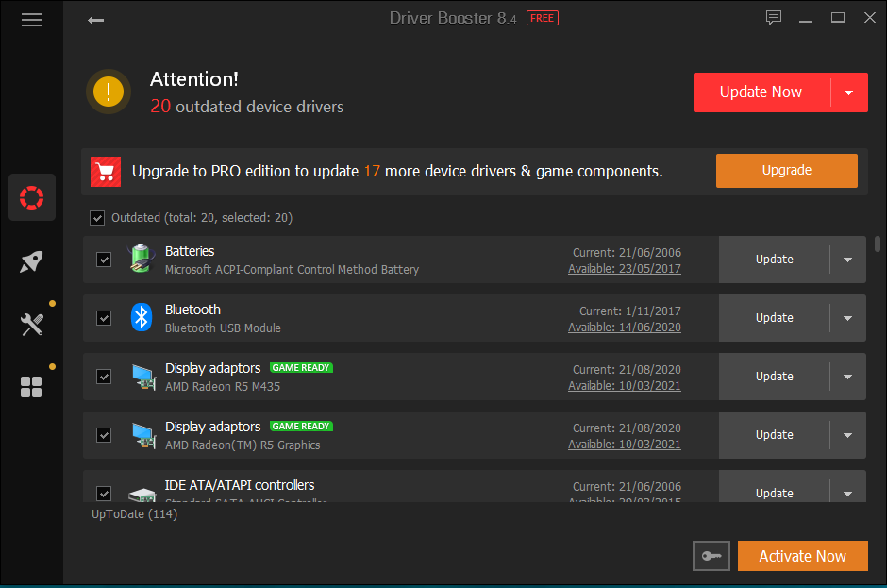Click the driver list scrollbar thumb
The height and width of the screenshot is (588, 887).
tap(878, 244)
